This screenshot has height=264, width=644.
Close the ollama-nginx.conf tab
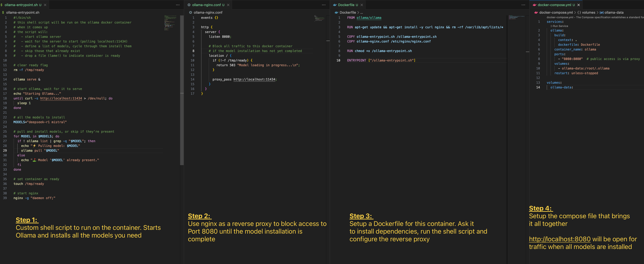[228, 5]
